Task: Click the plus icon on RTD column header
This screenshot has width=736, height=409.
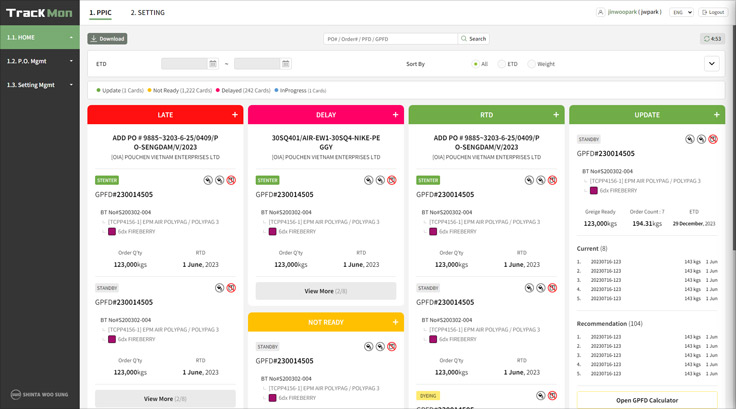Action: [x=556, y=115]
